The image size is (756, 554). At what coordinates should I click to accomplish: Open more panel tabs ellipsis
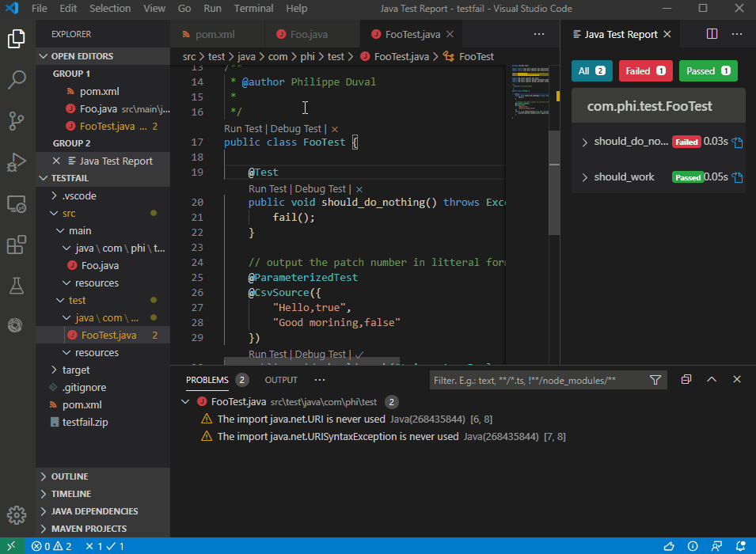(x=319, y=380)
